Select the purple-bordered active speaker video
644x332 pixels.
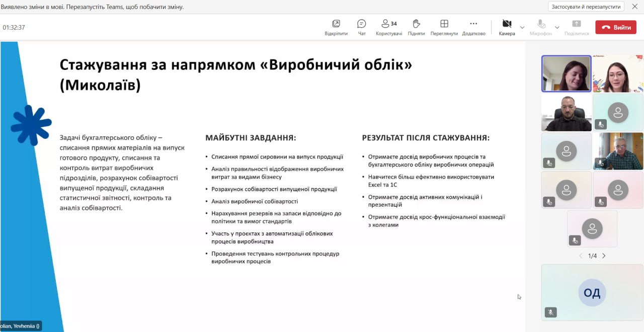[x=567, y=73]
